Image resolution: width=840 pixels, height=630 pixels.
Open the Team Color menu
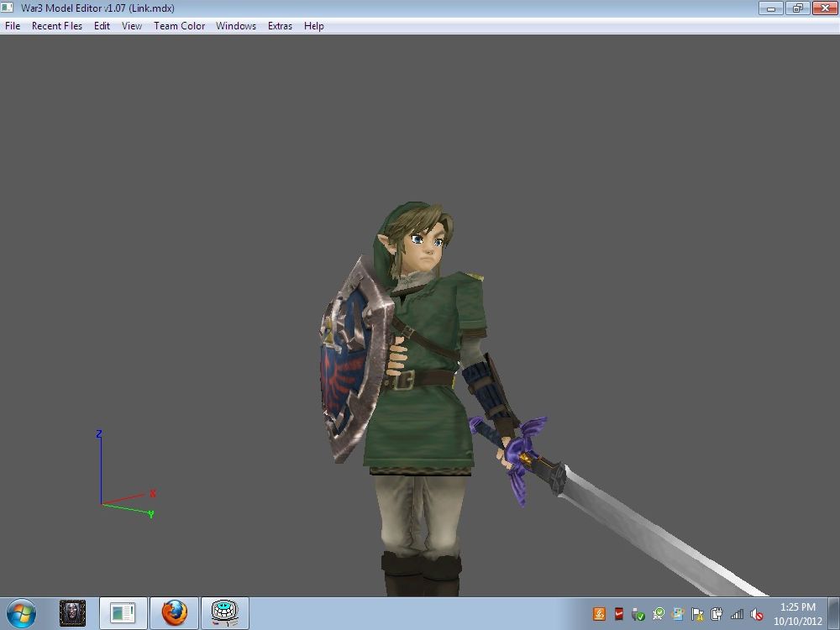point(179,26)
